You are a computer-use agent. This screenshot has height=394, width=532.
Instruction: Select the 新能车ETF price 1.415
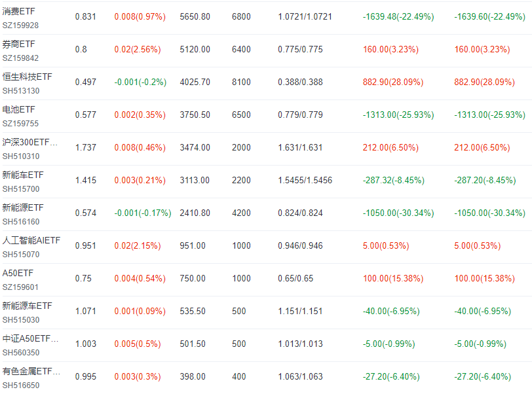85,181
